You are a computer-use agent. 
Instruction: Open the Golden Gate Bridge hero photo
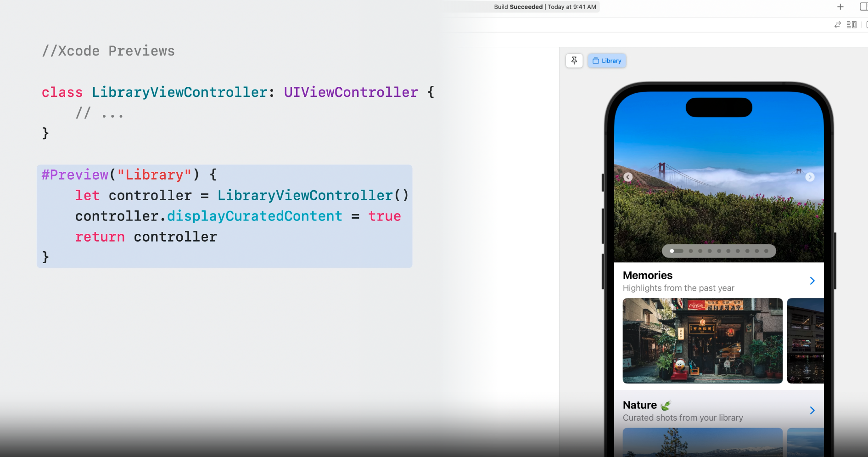click(x=719, y=177)
